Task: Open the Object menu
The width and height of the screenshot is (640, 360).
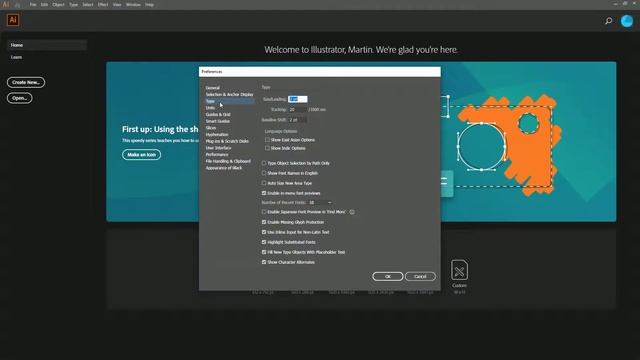Action: click(x=58, y=4)
